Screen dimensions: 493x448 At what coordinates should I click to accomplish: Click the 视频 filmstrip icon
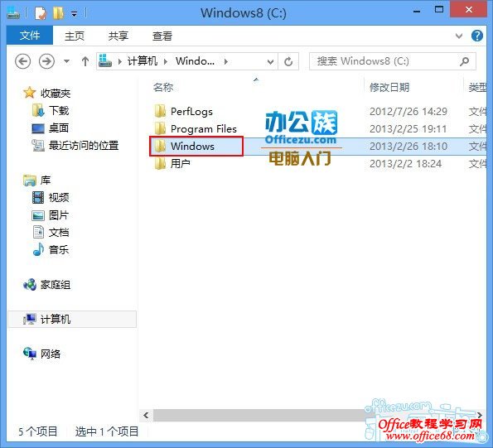point(38,198)
